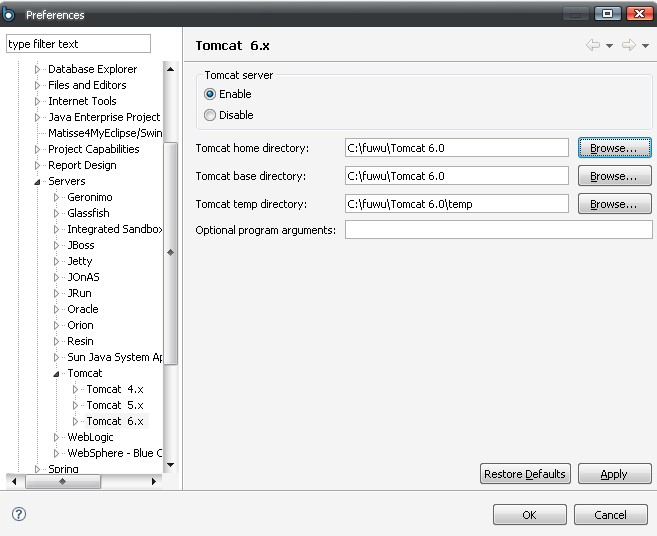The image size is (657, 536).
Task: Click the Tomcat home directory field
Action: coord(457,148)
